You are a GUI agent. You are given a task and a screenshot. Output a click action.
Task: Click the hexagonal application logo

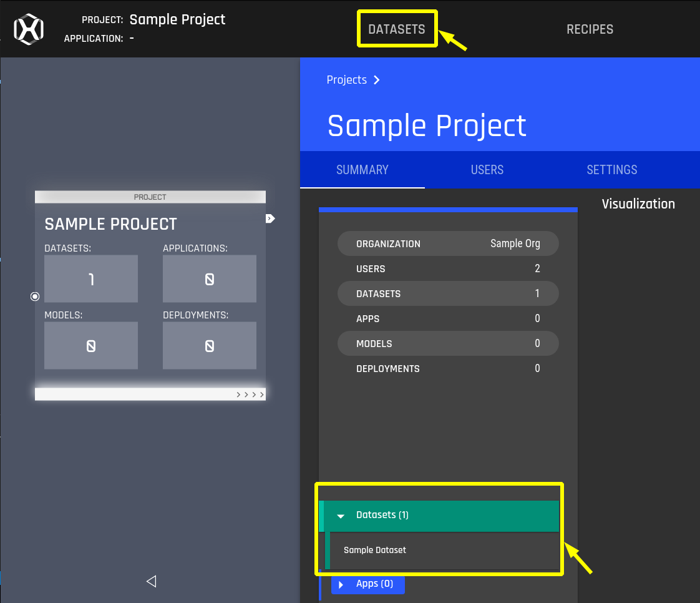29,29
